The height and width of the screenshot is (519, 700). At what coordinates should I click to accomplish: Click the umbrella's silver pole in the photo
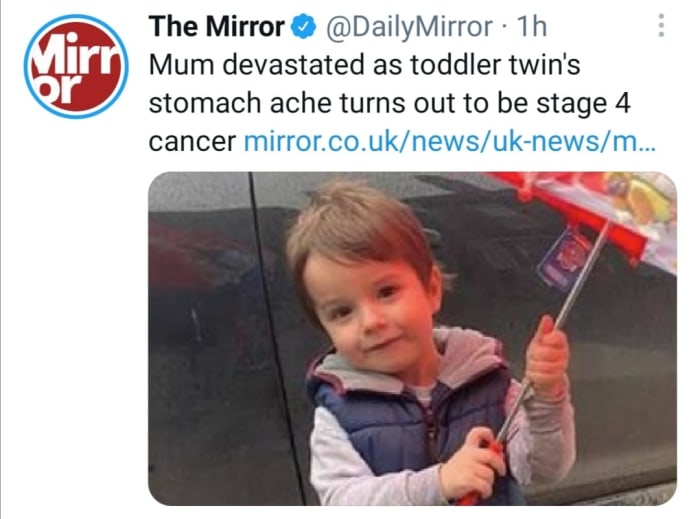566,300
